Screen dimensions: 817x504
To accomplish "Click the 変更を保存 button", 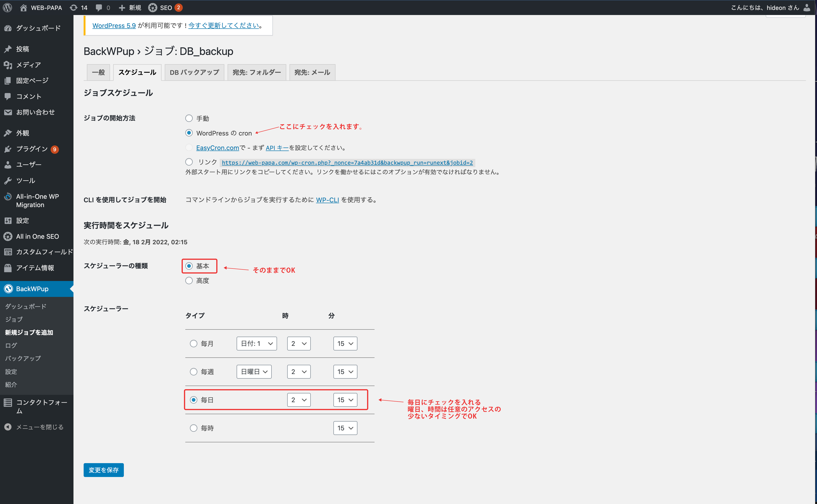I will click(104, 470).
